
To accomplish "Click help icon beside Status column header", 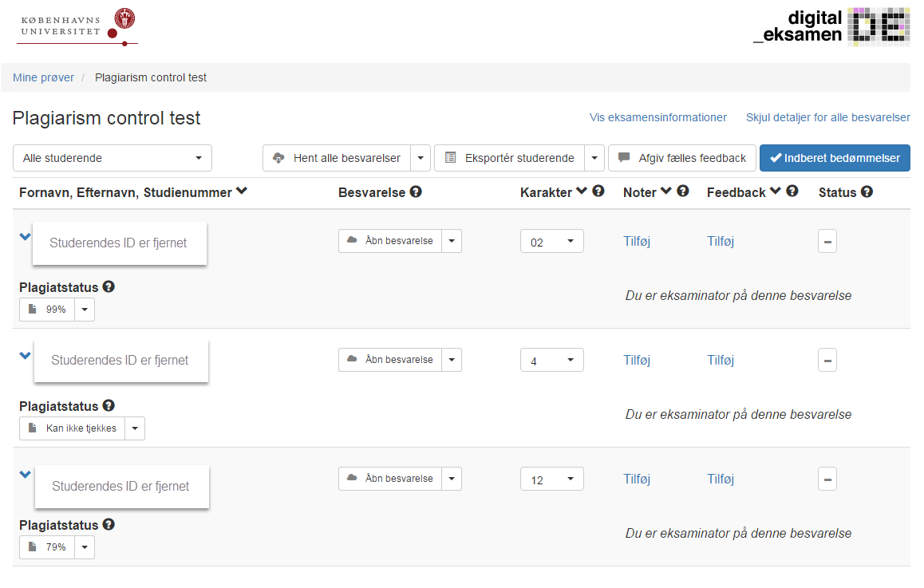I will click(867, 192).
